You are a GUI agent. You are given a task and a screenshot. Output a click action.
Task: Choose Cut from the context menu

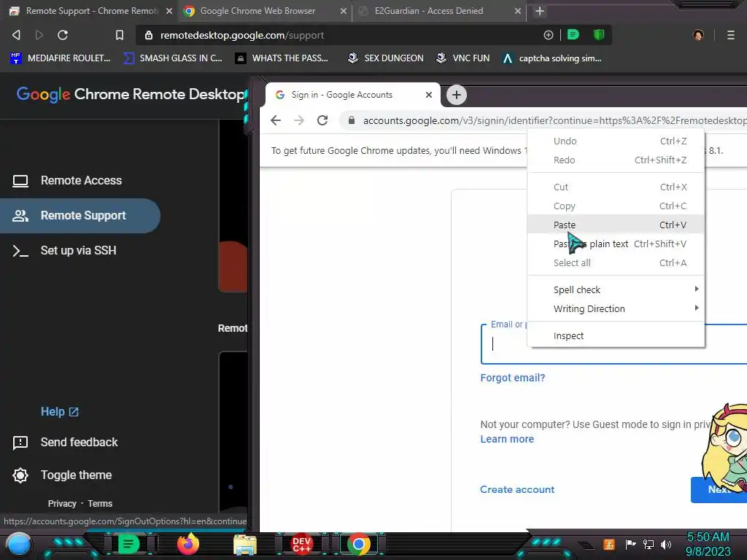(616, 187)
